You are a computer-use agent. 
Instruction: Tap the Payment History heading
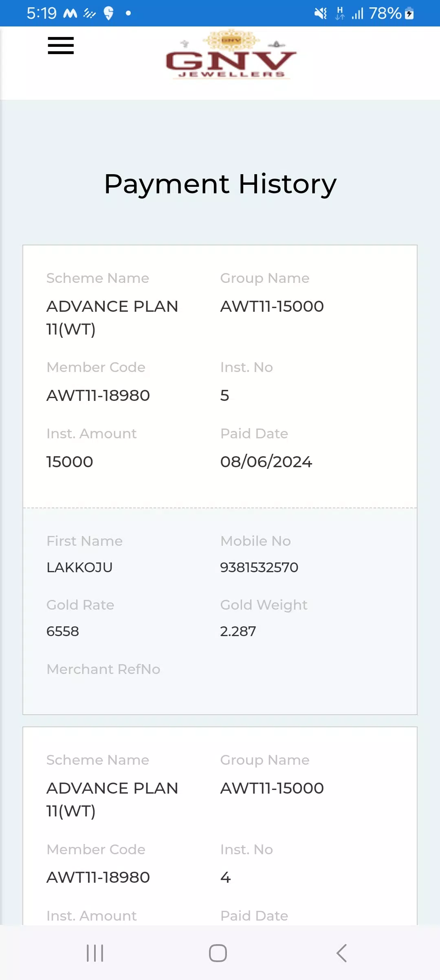coord(220,184)
